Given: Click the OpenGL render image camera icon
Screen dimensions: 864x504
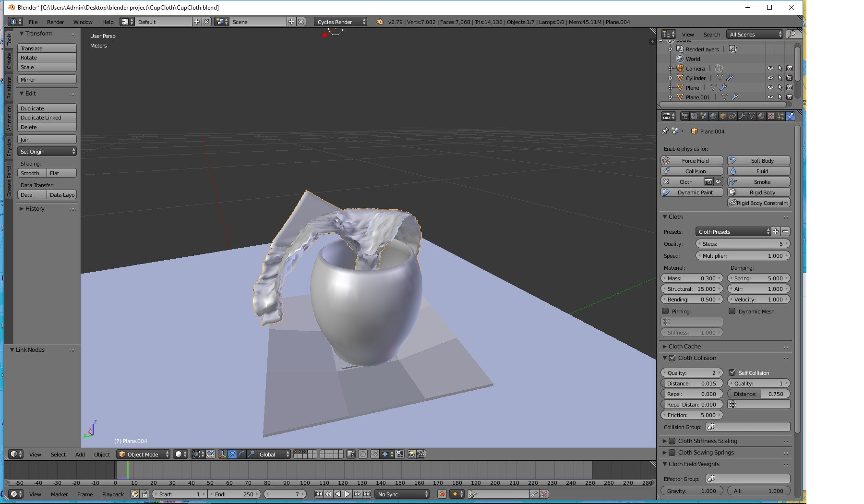Looking at the screenshot, I should pos(411,454).
